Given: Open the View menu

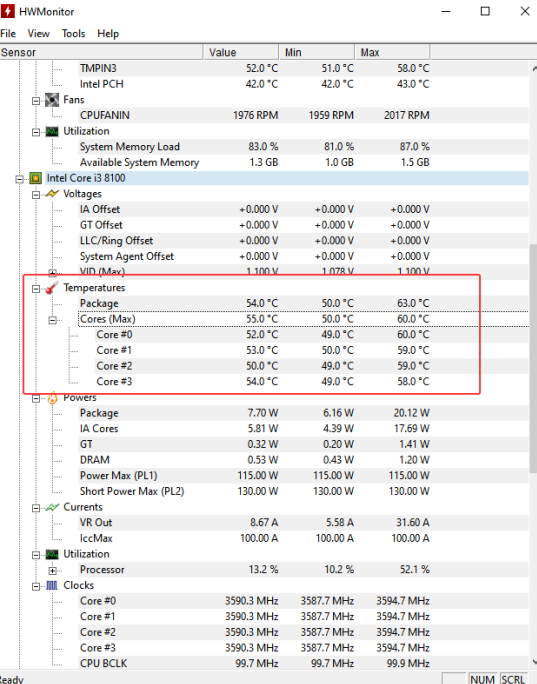Looking at the screenshot, I should [x=38, y=34].
